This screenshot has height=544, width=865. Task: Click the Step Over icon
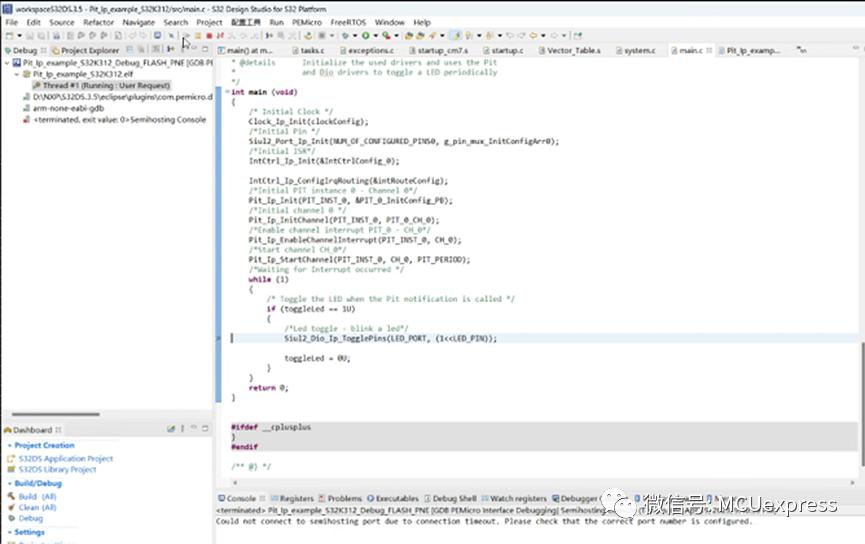[242, 35]
